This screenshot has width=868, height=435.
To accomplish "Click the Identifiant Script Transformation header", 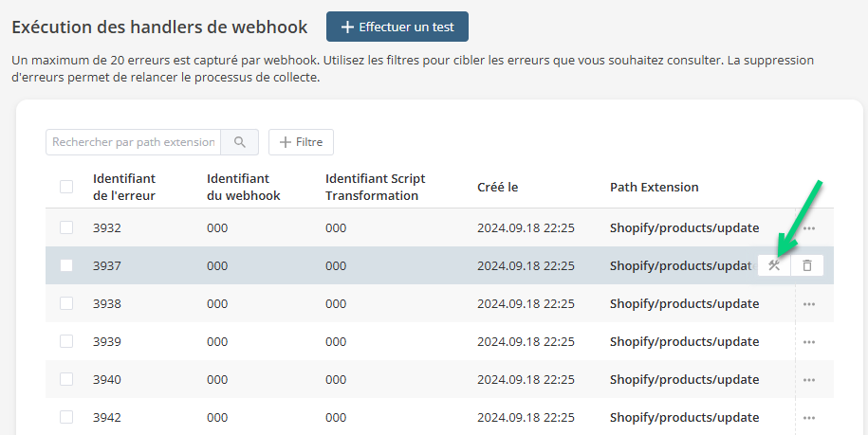I will 376,187.
